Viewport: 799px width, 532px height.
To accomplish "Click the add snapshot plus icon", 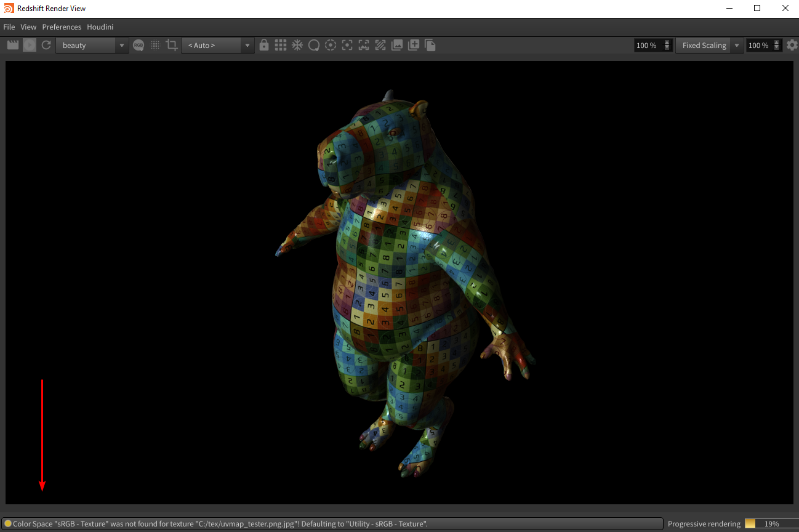I will click(414, 45).
